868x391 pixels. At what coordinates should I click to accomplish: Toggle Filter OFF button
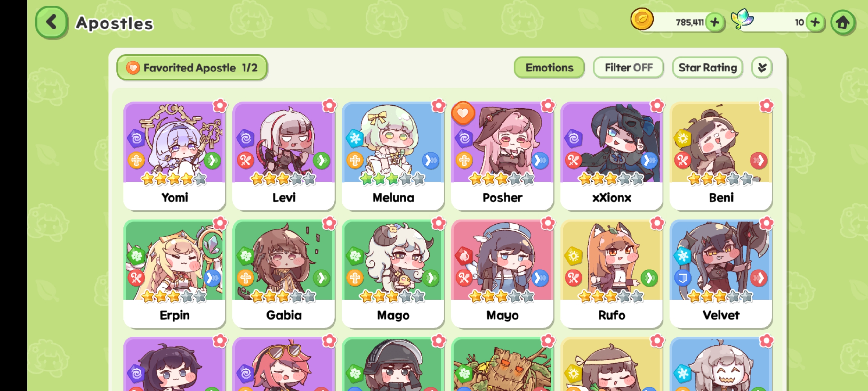(628, 68)
